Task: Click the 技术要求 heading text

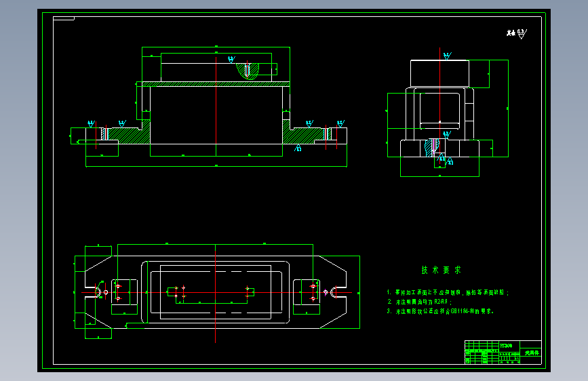Action: 441,270
